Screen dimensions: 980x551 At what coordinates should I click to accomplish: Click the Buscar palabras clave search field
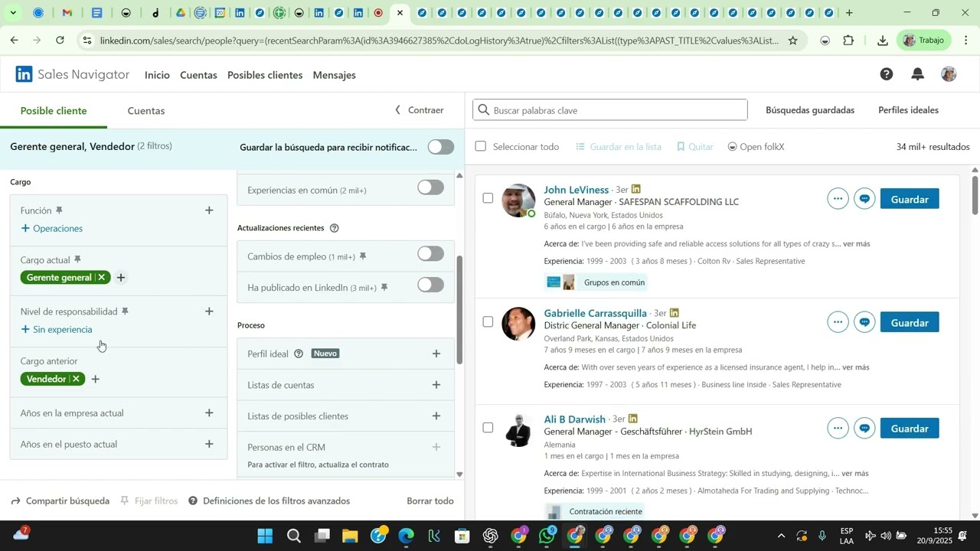tap(610, 110)
